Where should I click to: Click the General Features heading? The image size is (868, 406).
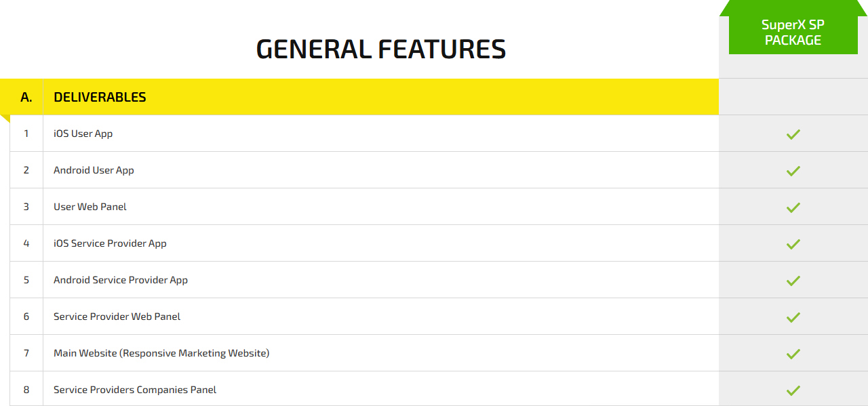click(380, 49)
